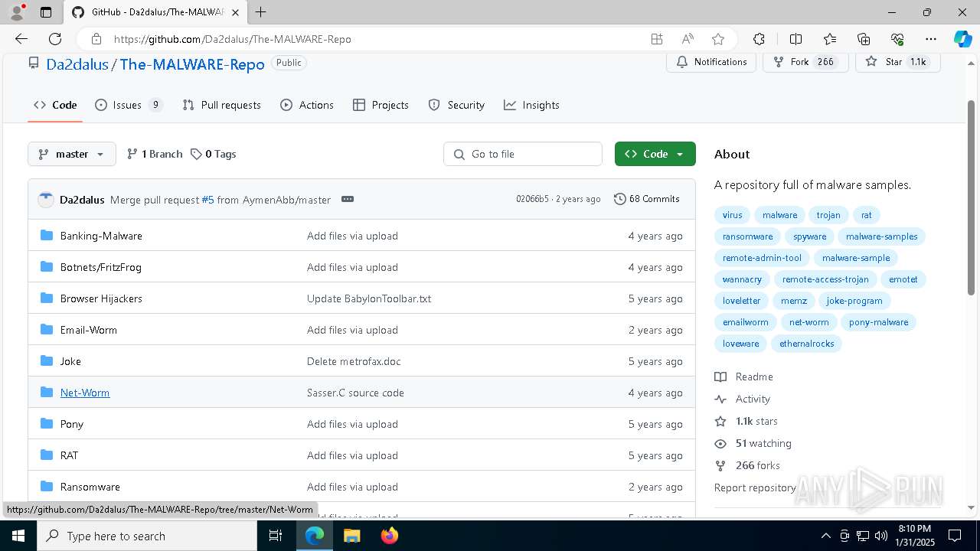Screen dimensions: 980x551
Task: Switch to the Code tab
Action: [55, 105]
